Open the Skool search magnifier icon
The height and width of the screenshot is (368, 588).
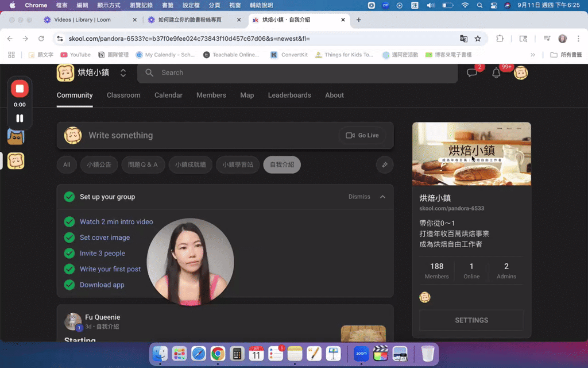point(149,73)
